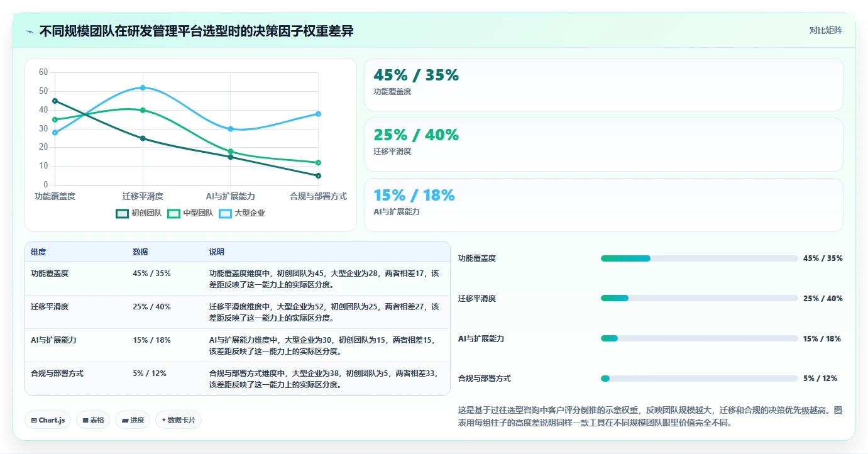This screenshot has width=868, height=454.
Task: Click table cell 5% / 12%
Action: (x=150, y=374)
